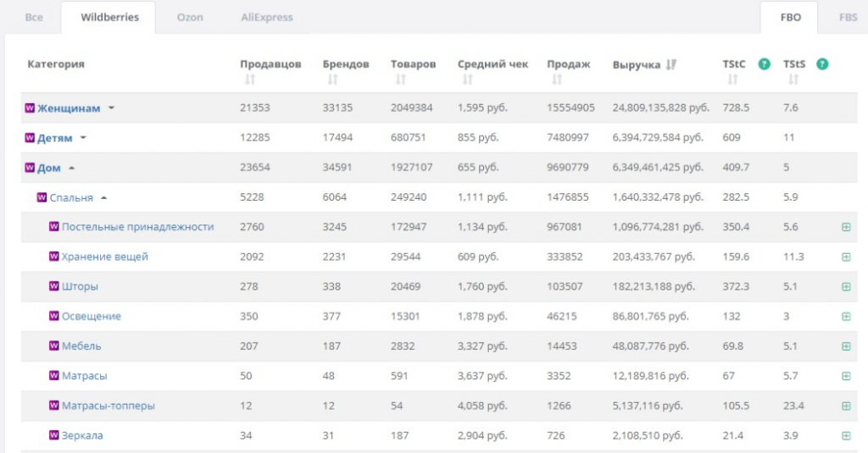Click the TStC help question icon
The image size is (868, 453).
click(x=764, y=64)
